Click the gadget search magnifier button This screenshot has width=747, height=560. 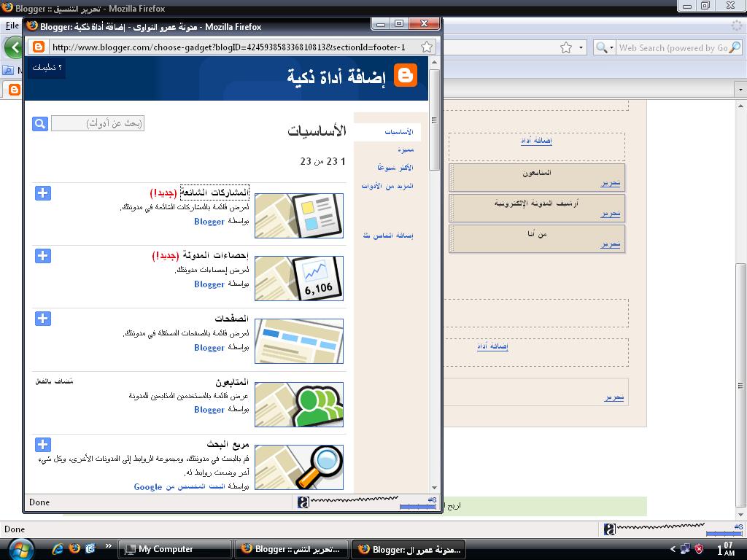40,124
